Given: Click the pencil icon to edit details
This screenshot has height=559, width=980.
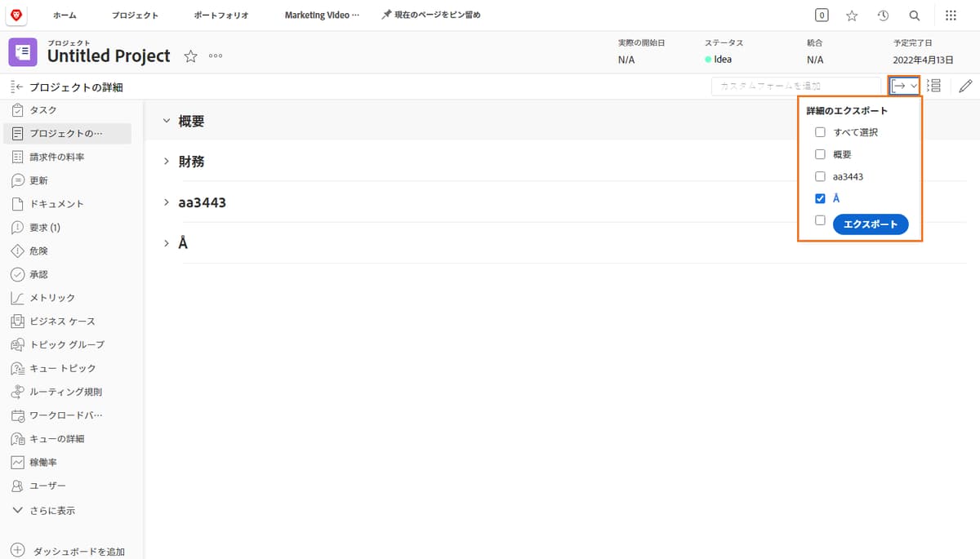Looking at the screenshot, I should (x=965, y=85).
